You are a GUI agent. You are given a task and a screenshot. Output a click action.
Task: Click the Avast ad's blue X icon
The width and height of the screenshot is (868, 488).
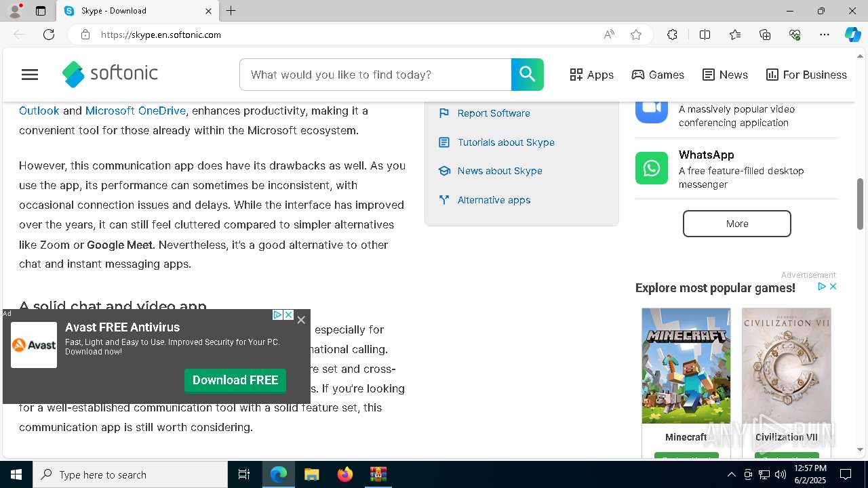(x=288, y=315)
